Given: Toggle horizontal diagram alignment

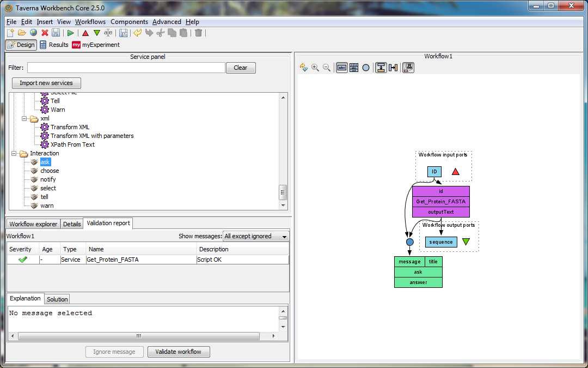Looking at the screenshot, I should click(x=393, y=68).
